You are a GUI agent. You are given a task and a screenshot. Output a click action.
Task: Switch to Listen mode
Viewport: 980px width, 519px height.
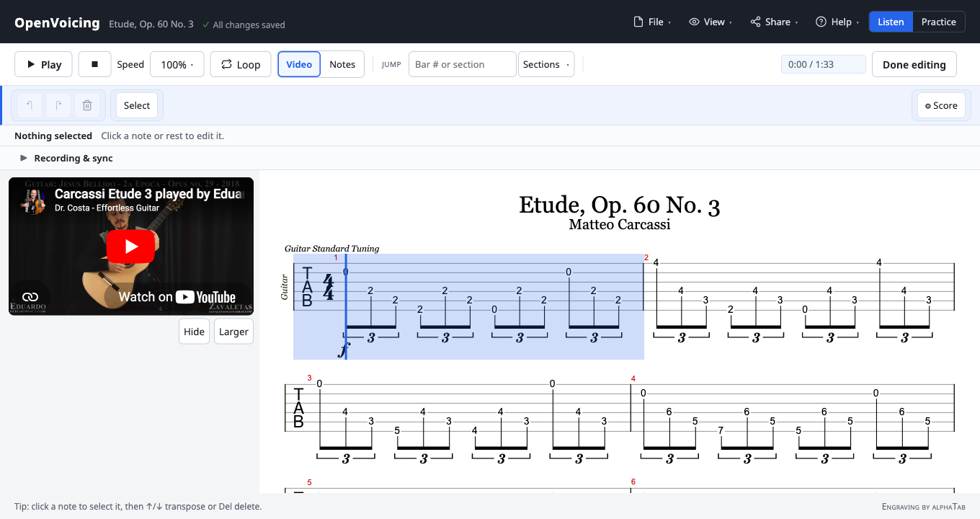tap(891, 22)
